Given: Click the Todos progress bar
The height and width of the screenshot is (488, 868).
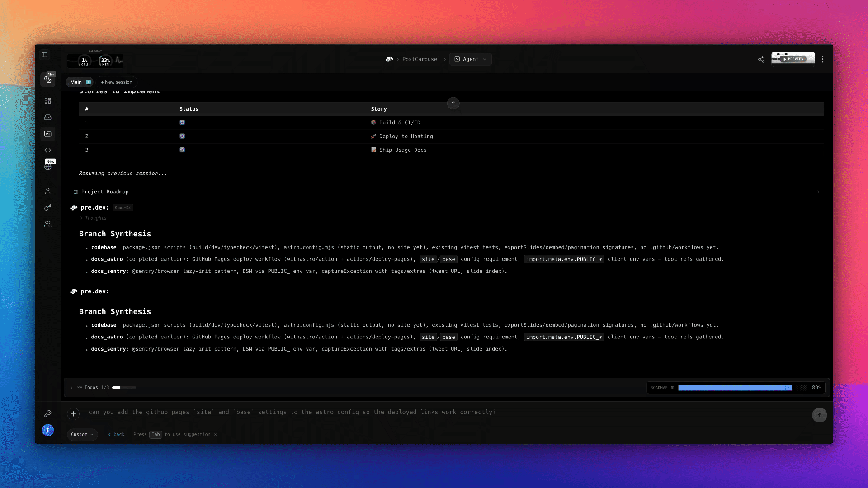Looking at the screenshot, I should (x=124, y=388).
